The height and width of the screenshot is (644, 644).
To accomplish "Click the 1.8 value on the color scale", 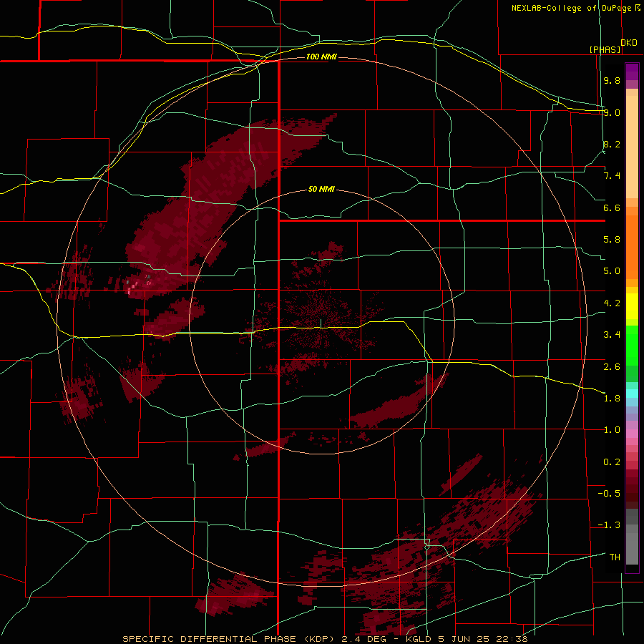I will [612, 399].
